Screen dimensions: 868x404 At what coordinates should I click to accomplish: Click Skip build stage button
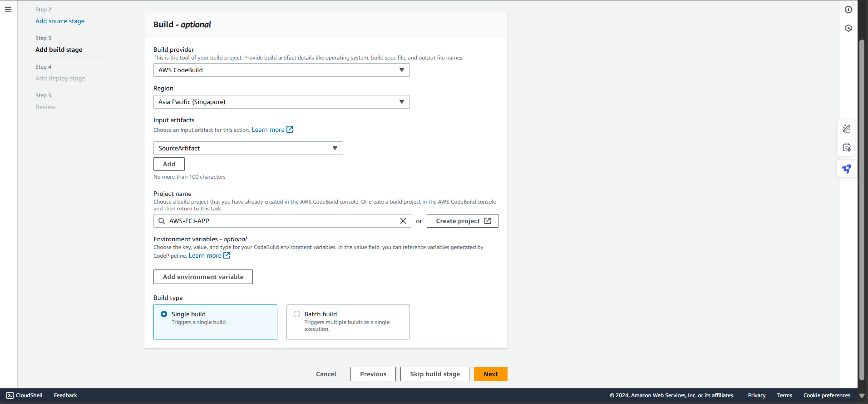[435, 374]
